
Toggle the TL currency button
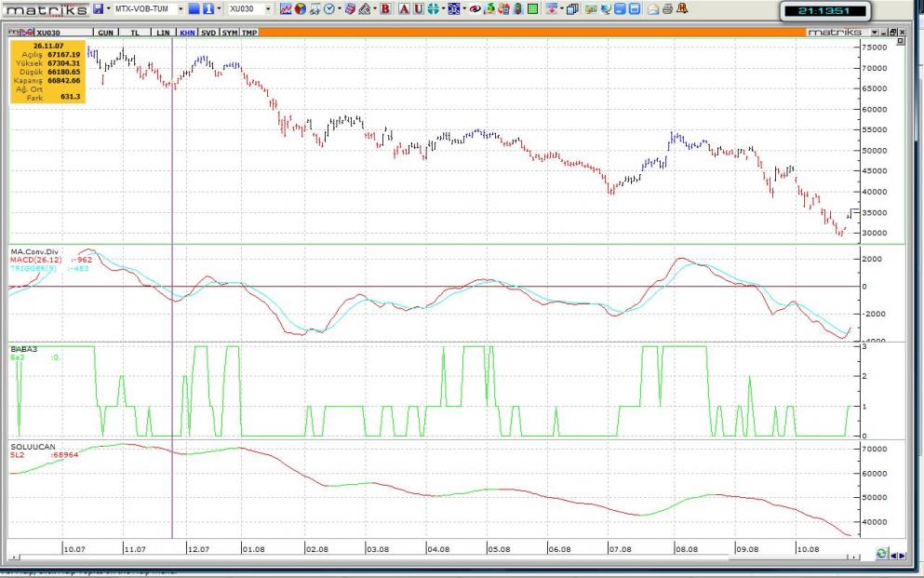[x=136, y=33]
